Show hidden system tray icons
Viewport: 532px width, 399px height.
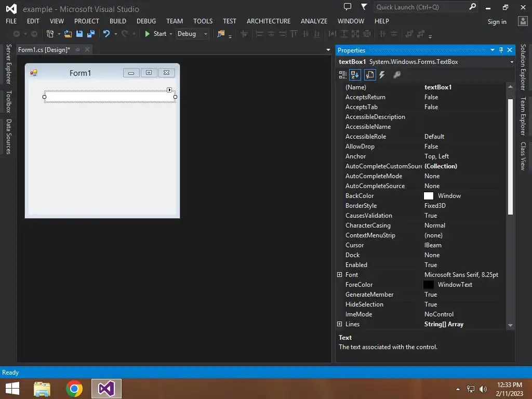pyautogui.click(x=458, y=389)
